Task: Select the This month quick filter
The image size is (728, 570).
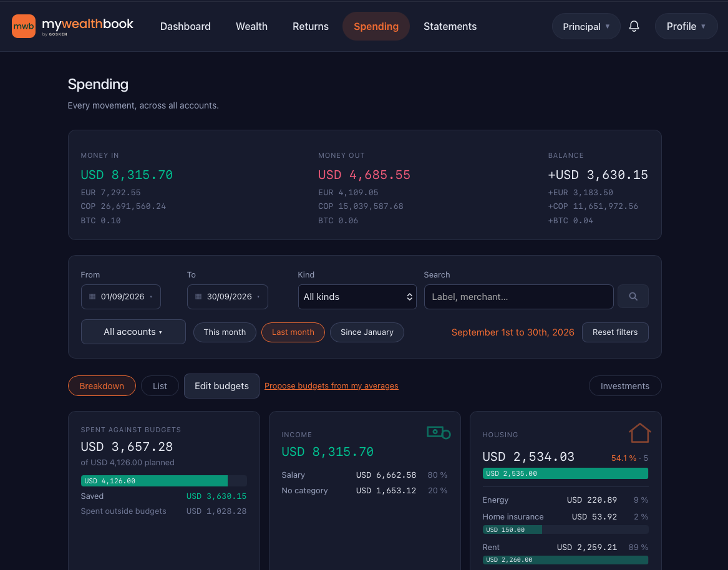Action: (225, 332)
